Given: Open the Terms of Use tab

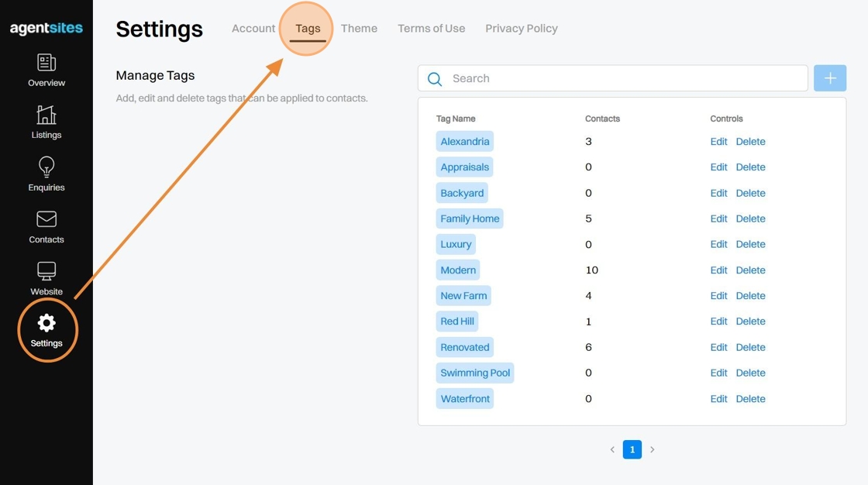Looking at the screenshot, I should pos(432,29).
